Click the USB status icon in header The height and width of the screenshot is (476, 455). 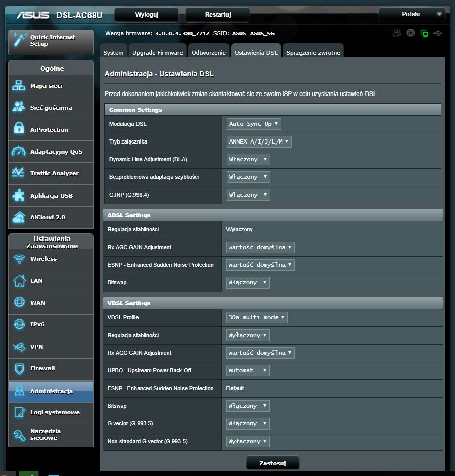coord(438,33)
